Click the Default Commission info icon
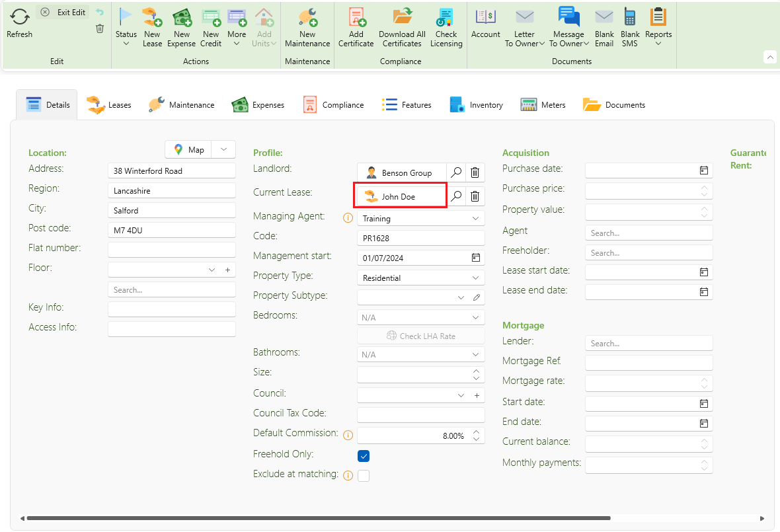This screenshot has height=532, width=780. (348, 436)
